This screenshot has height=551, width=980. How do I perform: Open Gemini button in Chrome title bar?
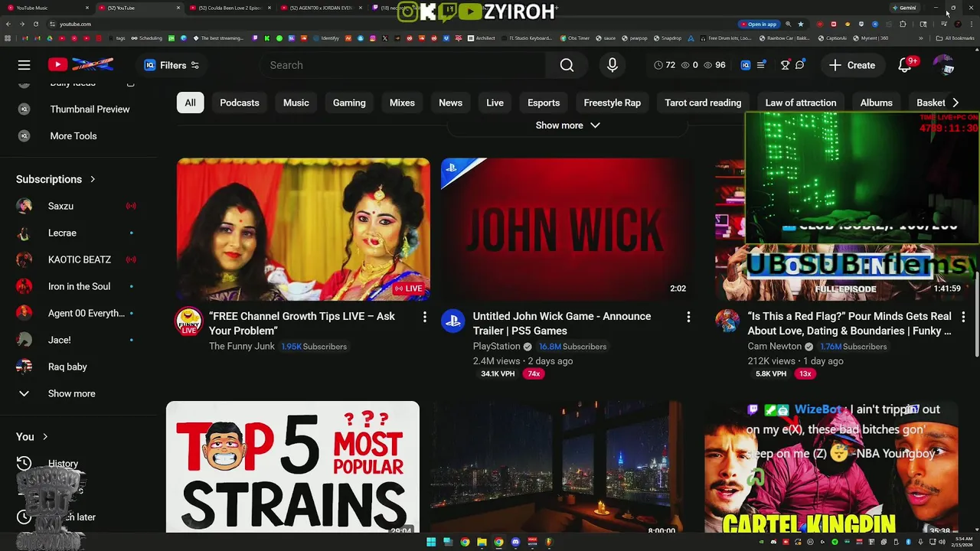click(x=904, y=8)
